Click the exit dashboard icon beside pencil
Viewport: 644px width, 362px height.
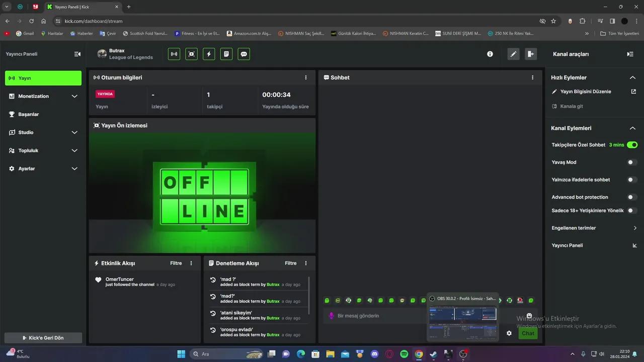(x=531, y=54)
